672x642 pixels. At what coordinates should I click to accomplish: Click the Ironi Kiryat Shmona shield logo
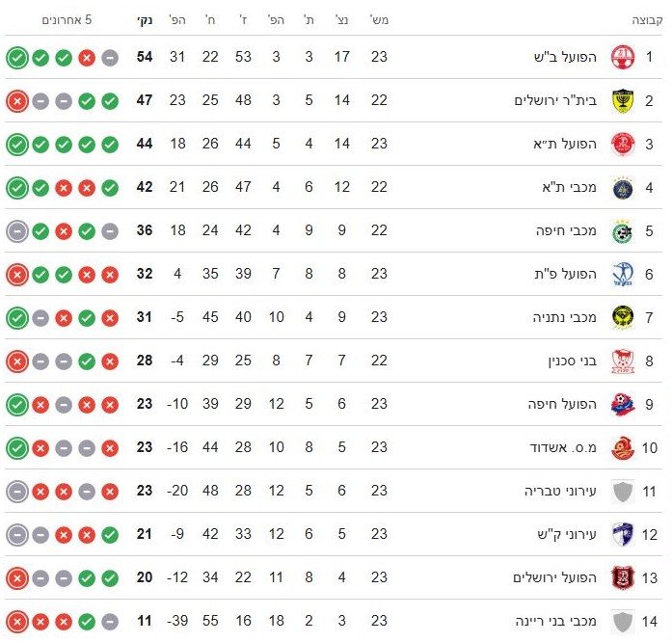(x=624, y=534)
